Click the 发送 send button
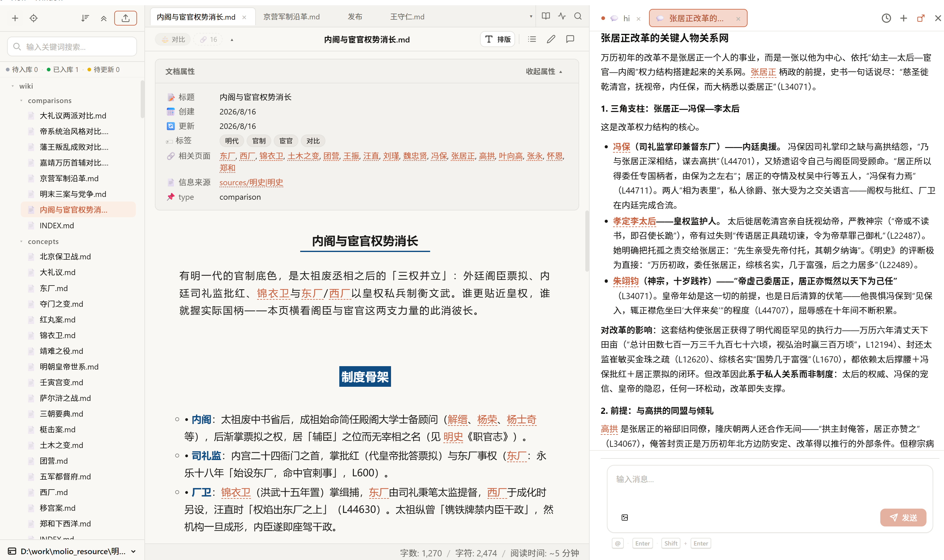 coord(903,517)
